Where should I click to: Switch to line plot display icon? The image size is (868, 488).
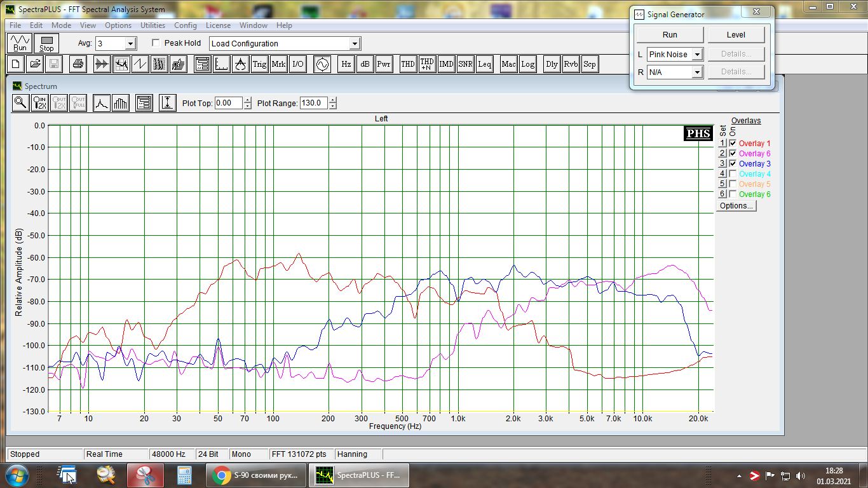coord(102,103)
